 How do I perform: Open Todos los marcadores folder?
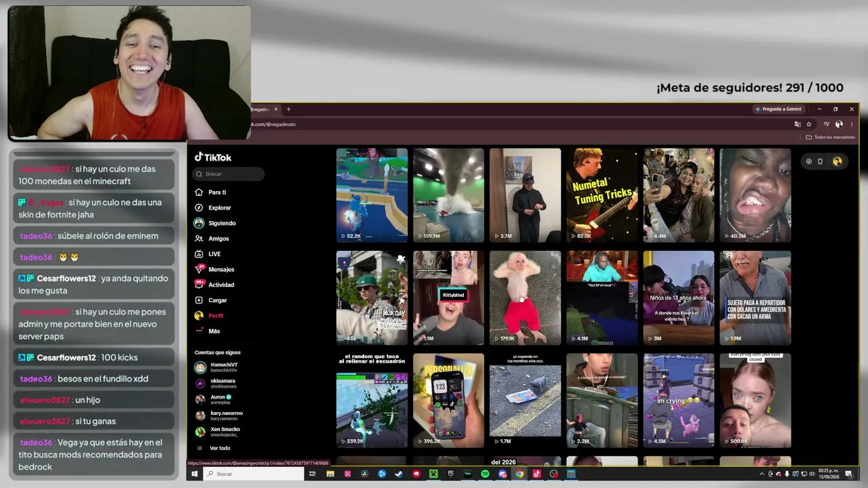[x=831, y=137]
